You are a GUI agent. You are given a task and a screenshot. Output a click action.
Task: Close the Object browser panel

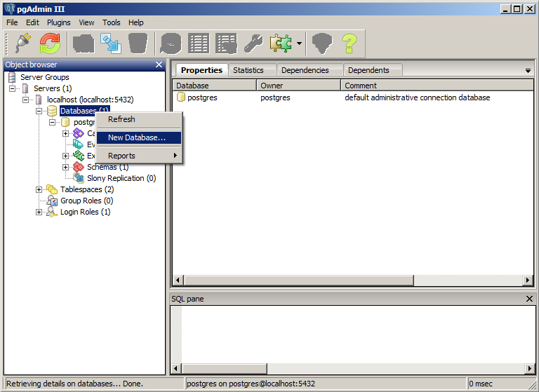(159, 65)
